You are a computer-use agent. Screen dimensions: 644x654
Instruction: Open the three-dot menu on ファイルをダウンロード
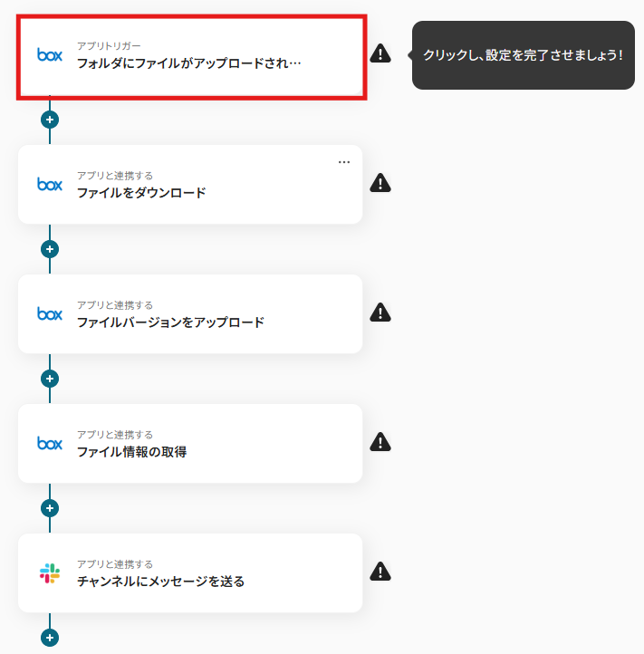coord(344,162)
